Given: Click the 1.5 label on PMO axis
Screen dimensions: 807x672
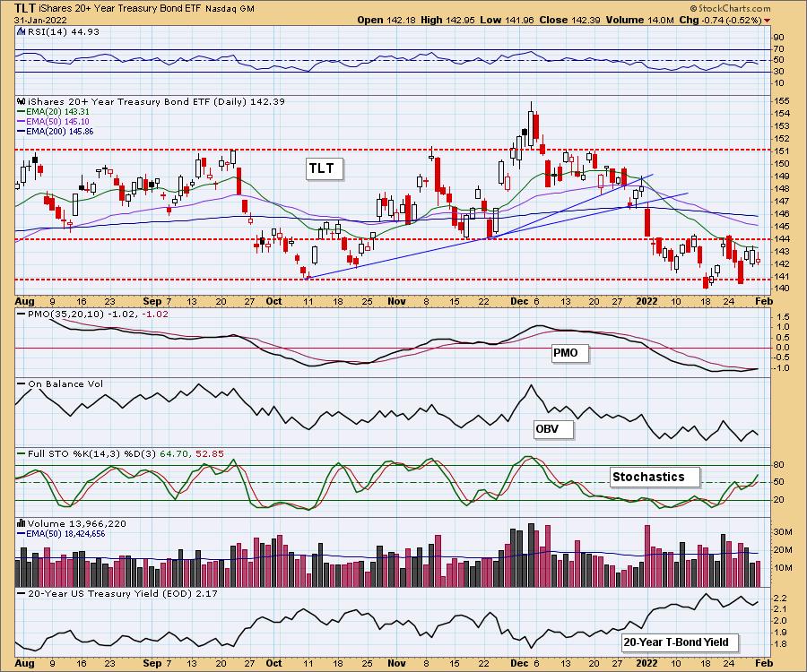Looking at the screenshot, I should click(x=782, y=316).
